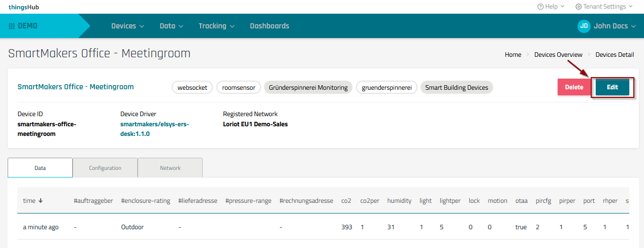
Task: Switch to the Network tab
Action: pyautogui.click(x=170, y=168)
